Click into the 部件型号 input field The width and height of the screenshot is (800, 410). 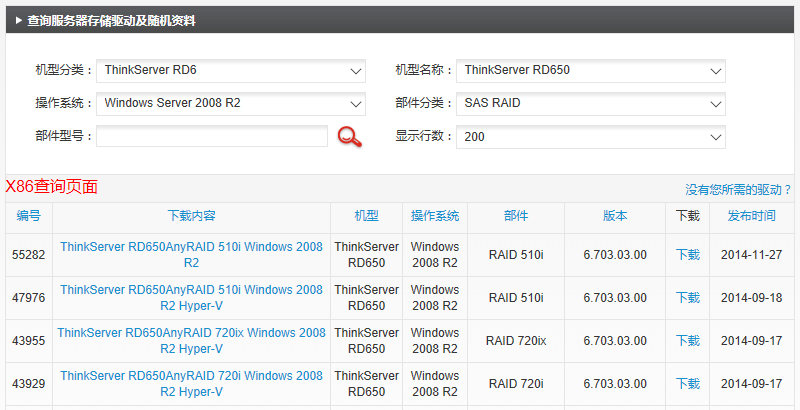212,137
